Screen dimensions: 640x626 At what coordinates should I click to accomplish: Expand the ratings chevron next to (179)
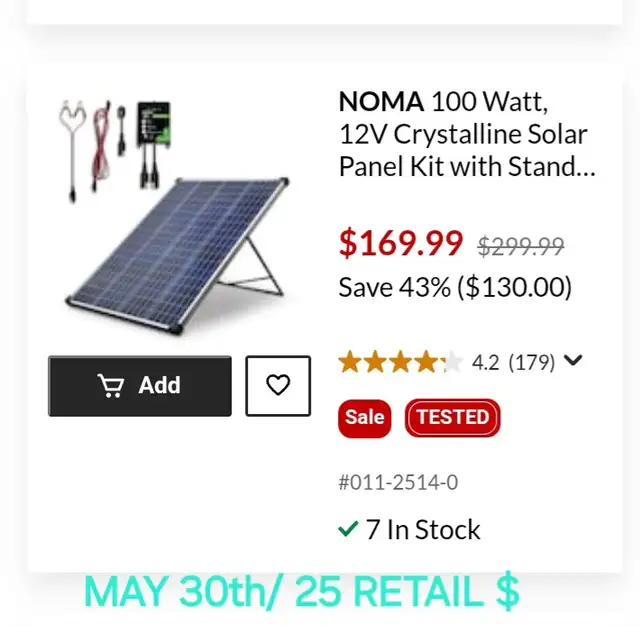click(573, 360)
